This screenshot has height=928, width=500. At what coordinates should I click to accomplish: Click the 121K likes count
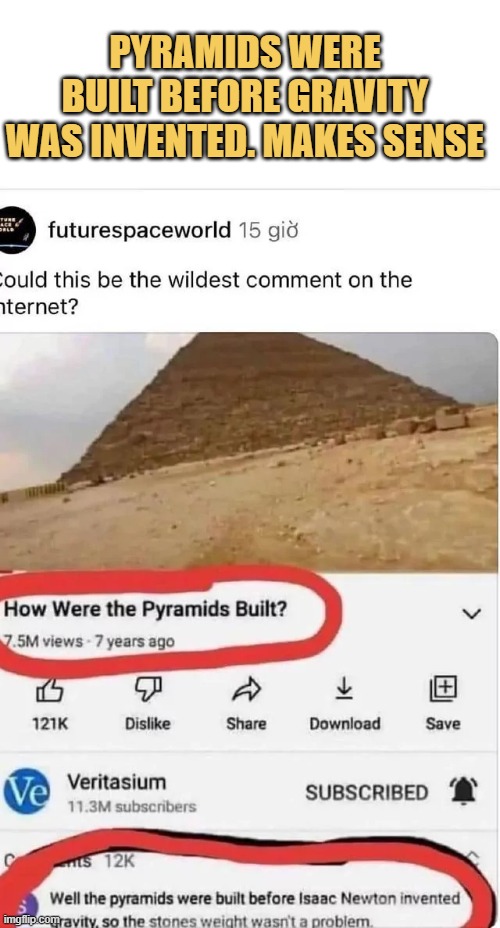pos(50,723)
